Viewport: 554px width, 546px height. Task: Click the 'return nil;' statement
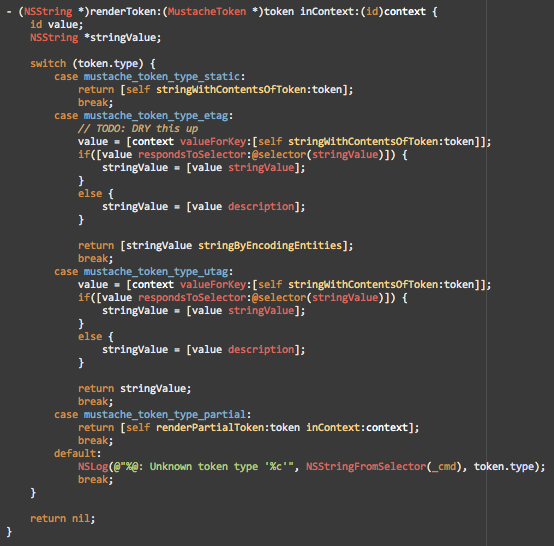(x=63, y=518)
